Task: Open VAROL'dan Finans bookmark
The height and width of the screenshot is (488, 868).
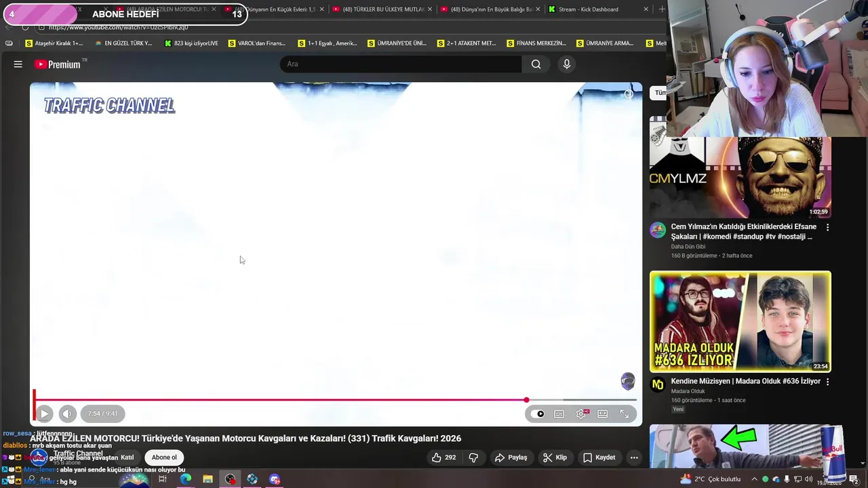Action: tap(257, 43)
